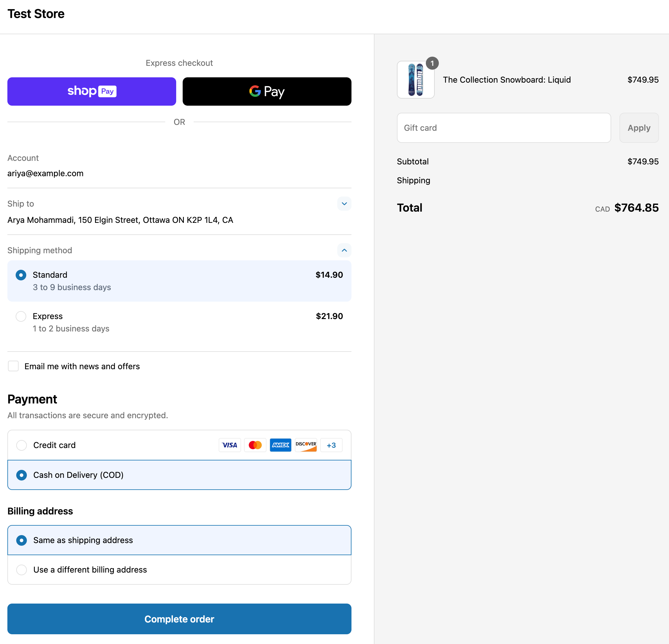Click the Discover card icon
The width and height of the screenshot is (669, 644).
306,445
